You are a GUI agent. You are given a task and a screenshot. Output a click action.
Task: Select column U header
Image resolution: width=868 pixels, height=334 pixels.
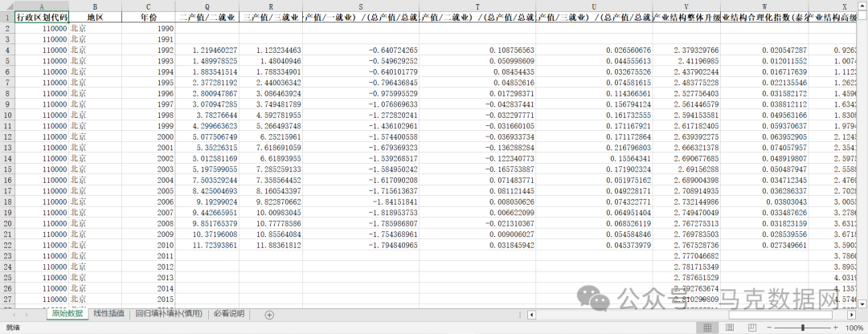point(594,6)
